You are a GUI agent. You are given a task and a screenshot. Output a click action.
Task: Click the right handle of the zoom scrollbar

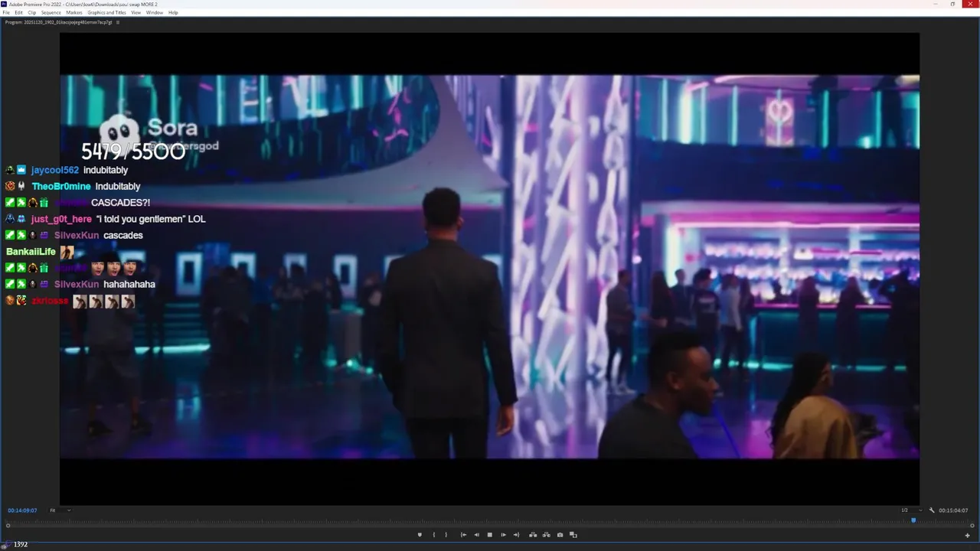[972, 526]
